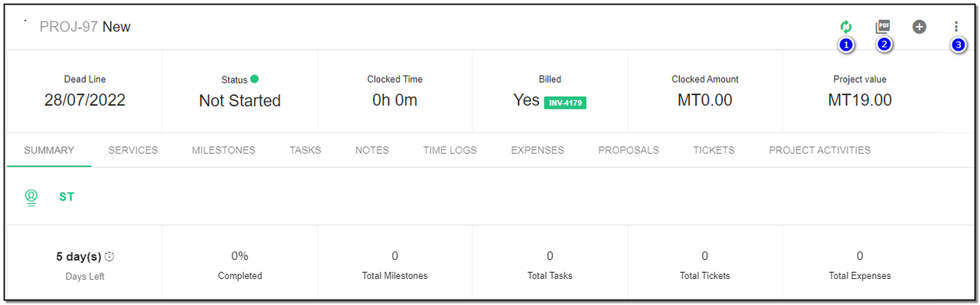
Task: View the Time Logs tab
Action: click(450, 150)
